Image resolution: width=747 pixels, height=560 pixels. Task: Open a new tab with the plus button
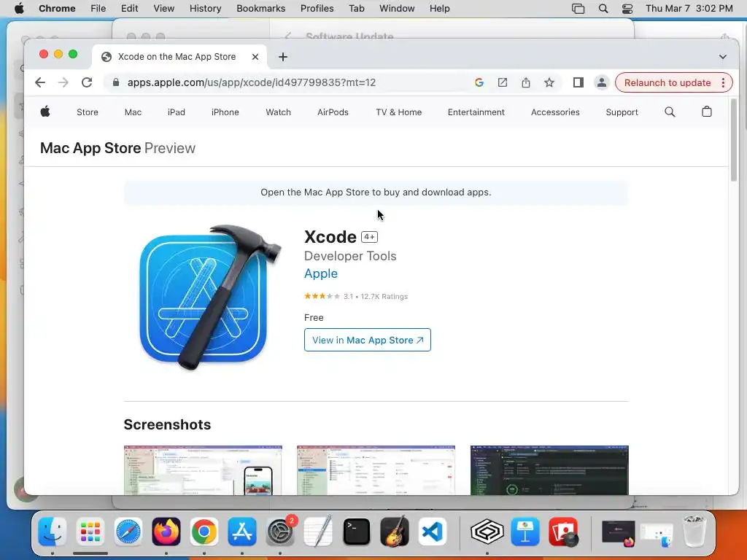click(283, 57)
